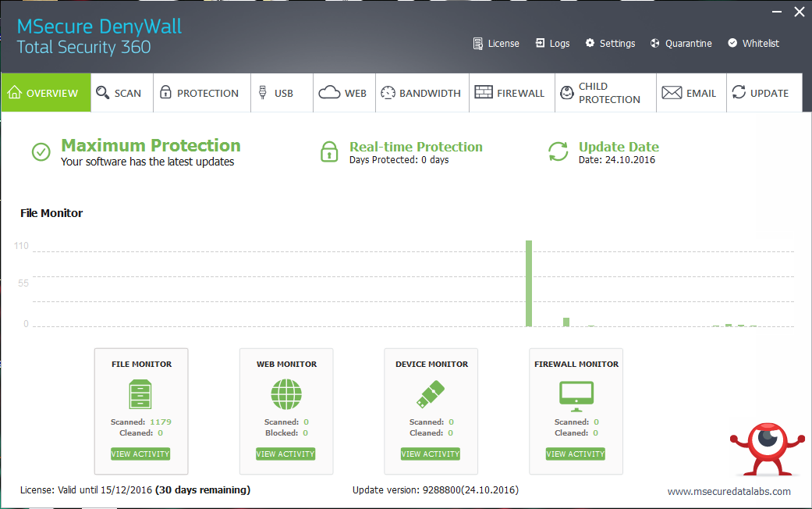This screenshot has height=509, width=812.
Task: Click the Web Monitor globe icon
Action: click(x=286, y=394)
